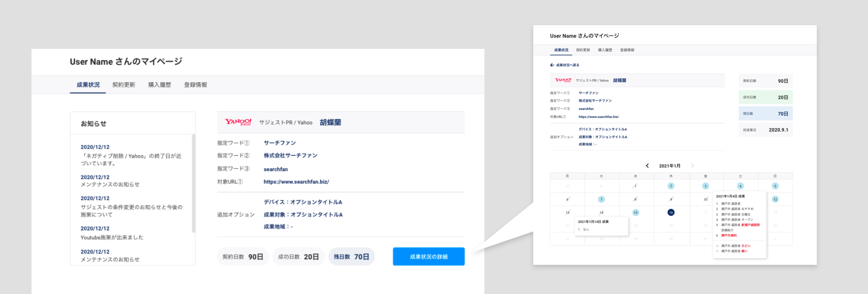Click 胡蝶蘭 title in right detail window
The image size is (868, 294).
click(619, 80)
